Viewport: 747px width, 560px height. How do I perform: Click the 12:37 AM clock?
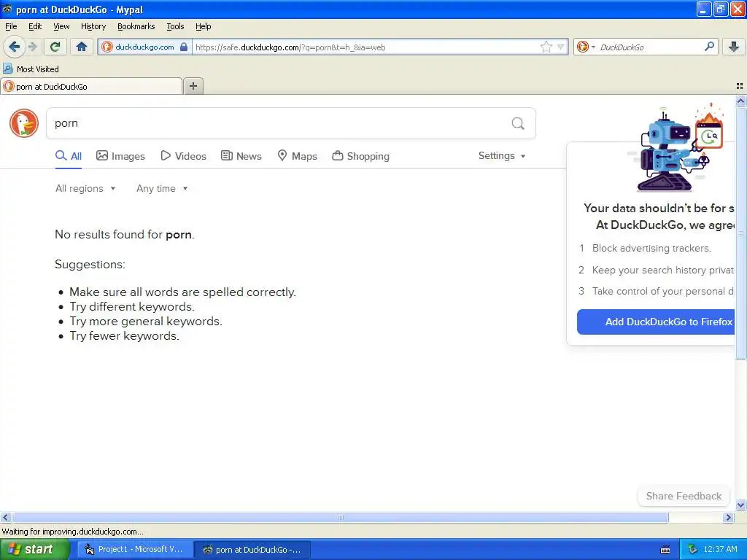(x=720, y=550)
